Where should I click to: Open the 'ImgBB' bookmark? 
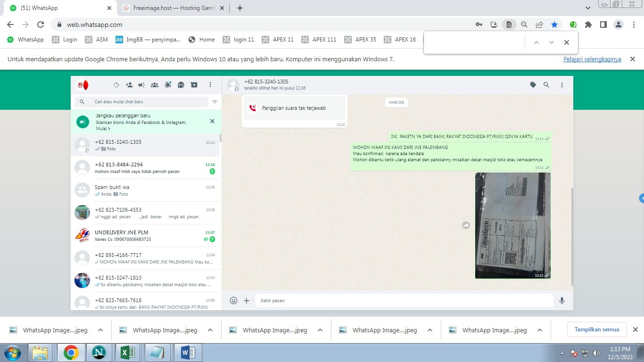pyautogui.click(x=148, y=40)
